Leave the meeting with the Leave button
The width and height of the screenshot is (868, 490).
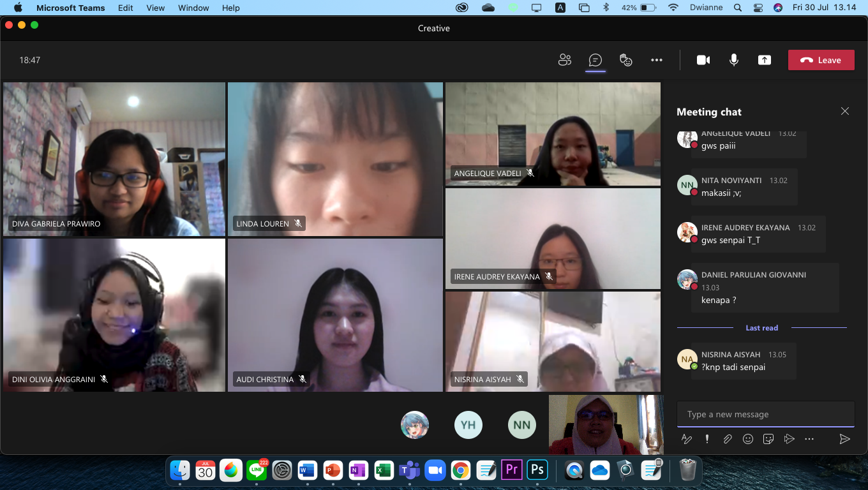(821, 60)
